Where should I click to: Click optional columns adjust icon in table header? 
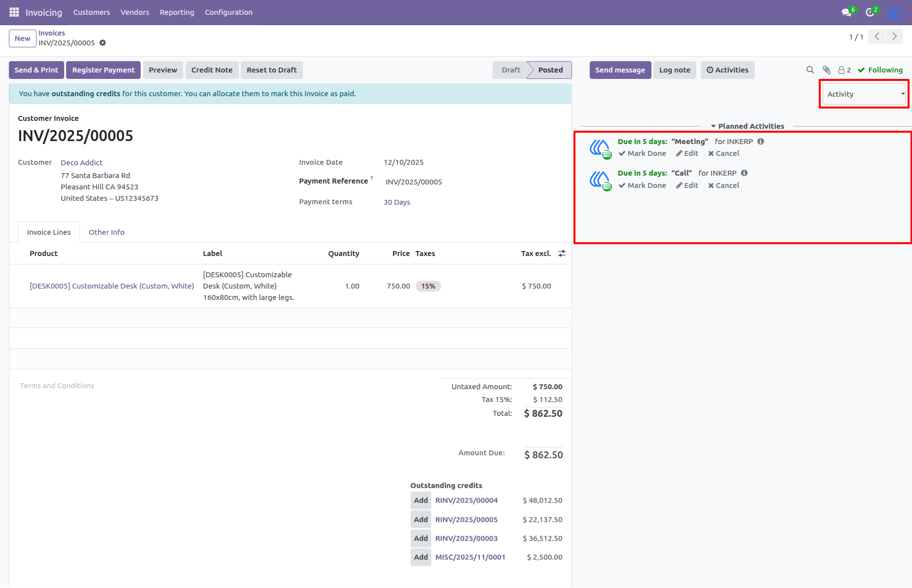[562, 254]
